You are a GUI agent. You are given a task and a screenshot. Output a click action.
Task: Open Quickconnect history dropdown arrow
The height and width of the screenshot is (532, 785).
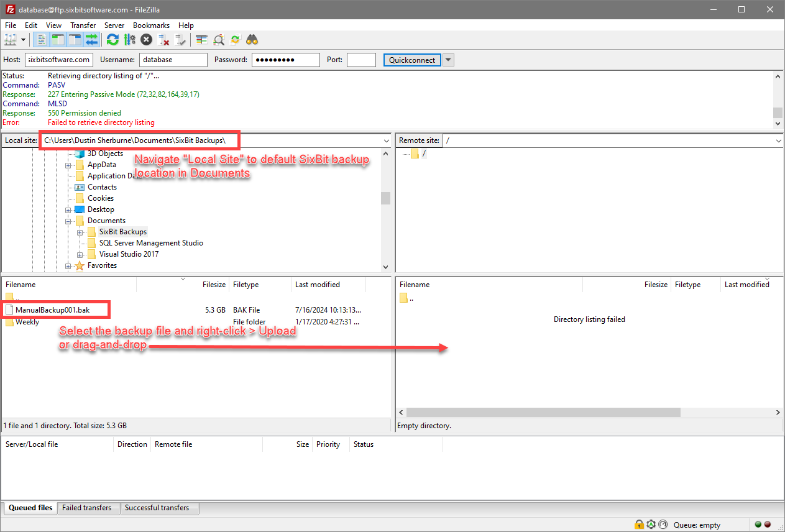(448, 60)
